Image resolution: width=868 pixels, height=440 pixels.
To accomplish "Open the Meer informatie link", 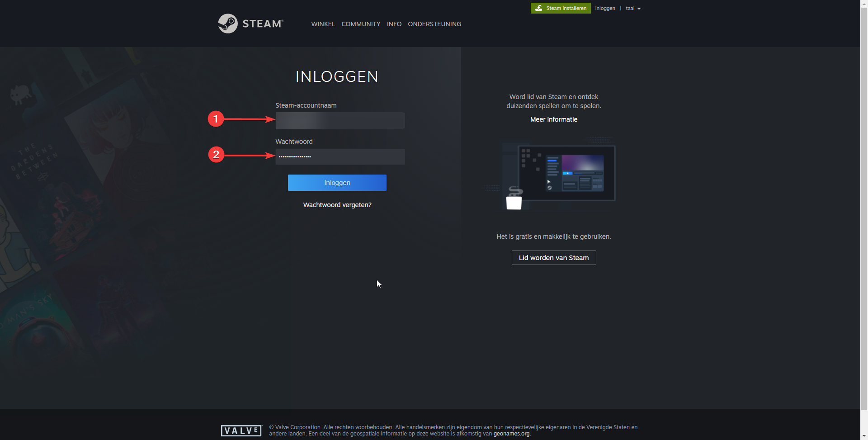I will 554,119.
